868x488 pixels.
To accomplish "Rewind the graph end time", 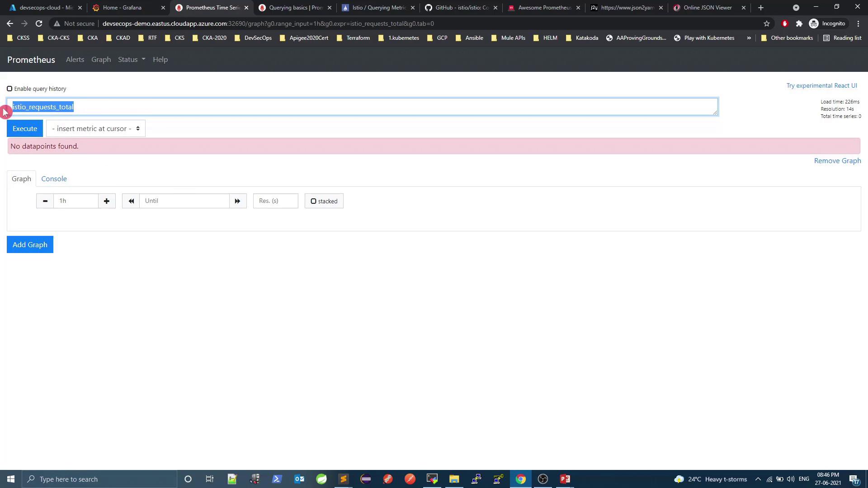I will click(x=131, y=201).
